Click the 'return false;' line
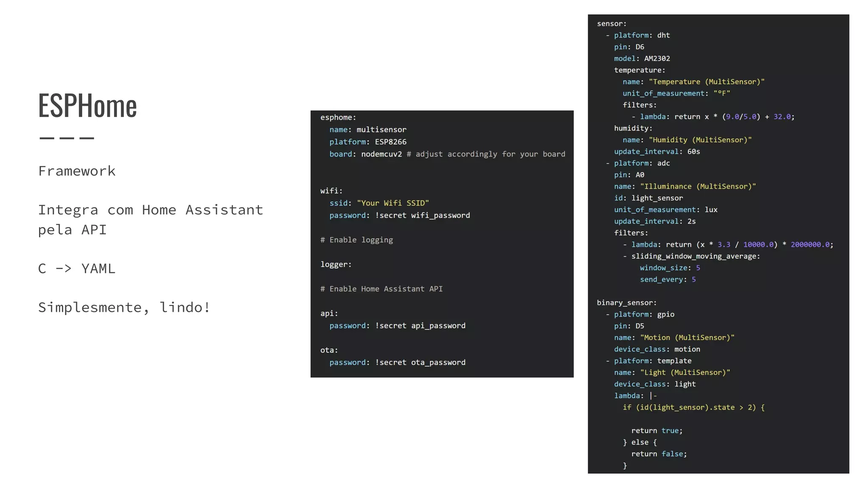Image resolution: width=868 pixels, height=488 pixels. [x=659, y=454]
